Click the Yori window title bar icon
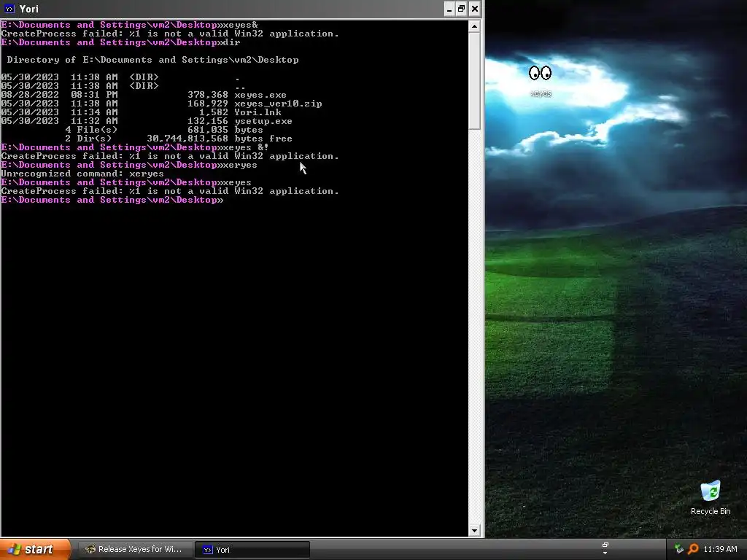This screenshot has width=747, height=560. [9, 9]
